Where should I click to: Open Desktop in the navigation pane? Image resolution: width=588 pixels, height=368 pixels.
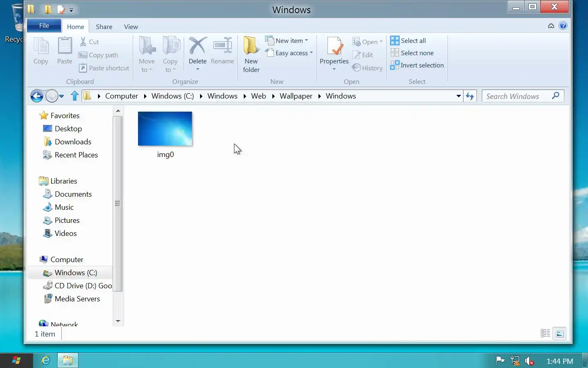coord(62,129)
